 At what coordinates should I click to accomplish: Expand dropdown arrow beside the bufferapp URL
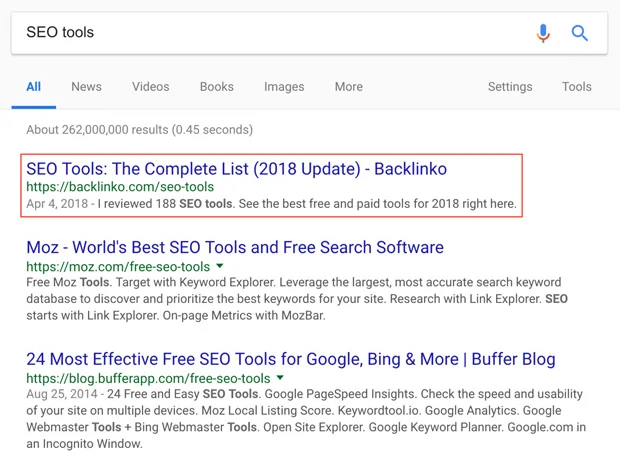click(281, 379)
